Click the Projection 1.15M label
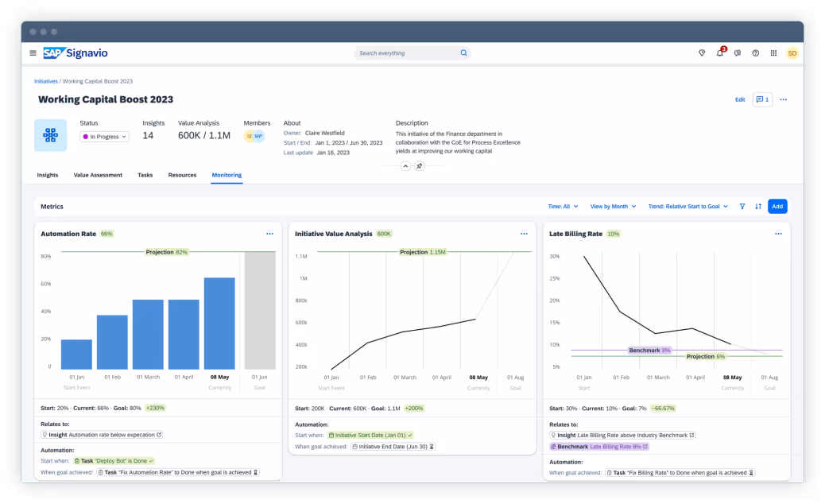 (x=423, y=252)
